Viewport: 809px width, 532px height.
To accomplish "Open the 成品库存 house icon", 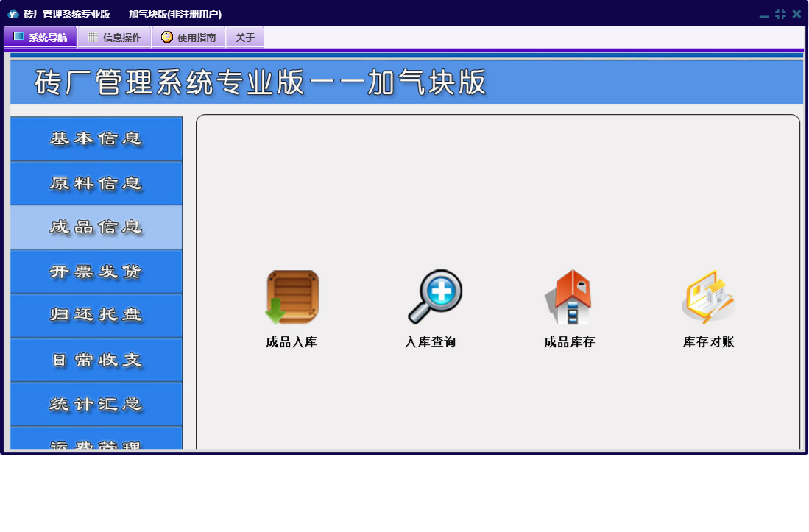I will click(x=569, y=297).
